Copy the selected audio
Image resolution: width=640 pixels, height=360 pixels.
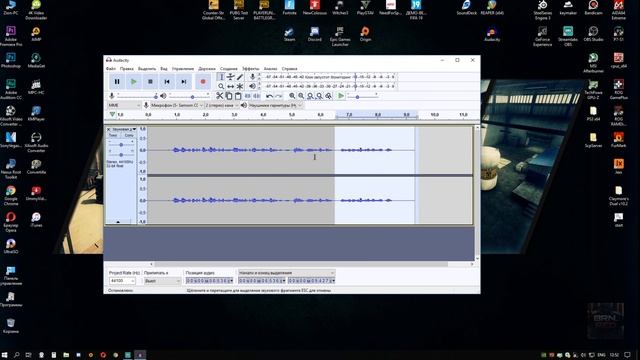click(229, 96)
